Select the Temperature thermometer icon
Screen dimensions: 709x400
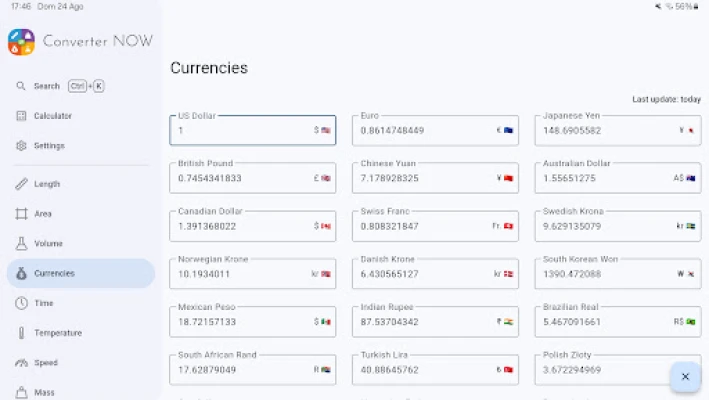pos(21,333)
